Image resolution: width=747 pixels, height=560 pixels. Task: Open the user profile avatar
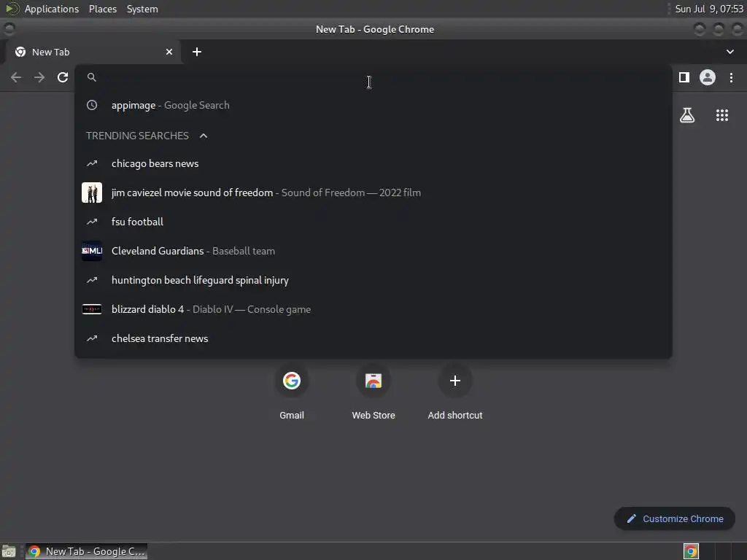[708, 77]
